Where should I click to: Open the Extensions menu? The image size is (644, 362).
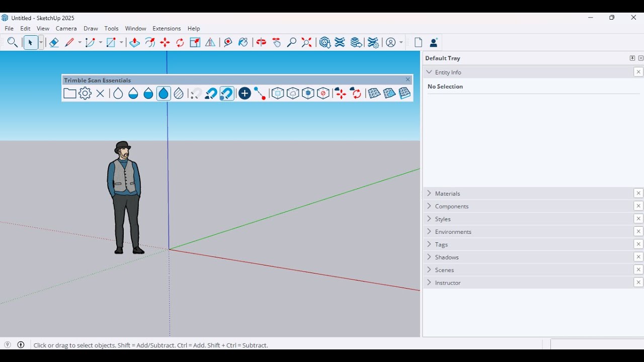167,29
